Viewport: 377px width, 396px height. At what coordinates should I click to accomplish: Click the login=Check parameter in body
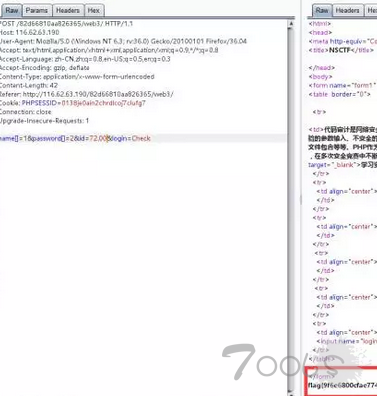pyautogui.click(x=130, y=138)
